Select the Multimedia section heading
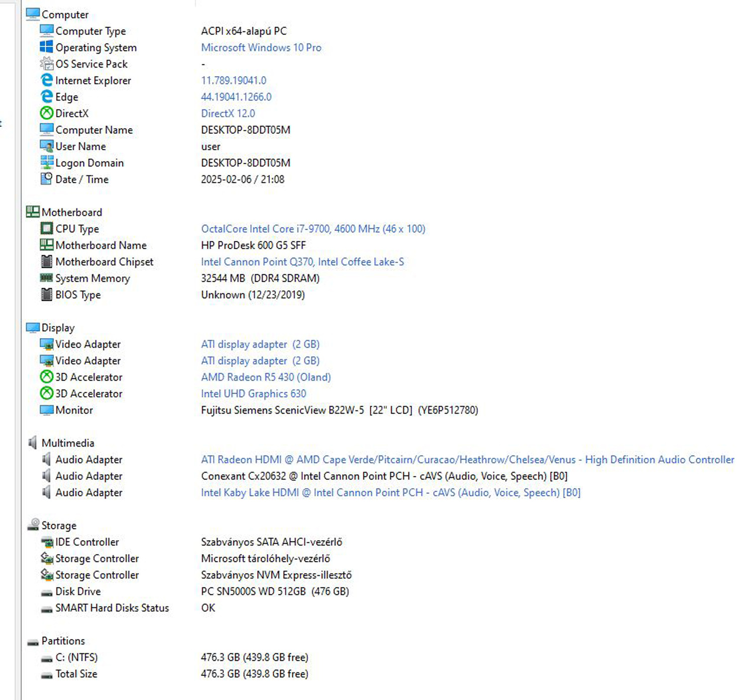742x700 pixels. click(x=68, y=443)
